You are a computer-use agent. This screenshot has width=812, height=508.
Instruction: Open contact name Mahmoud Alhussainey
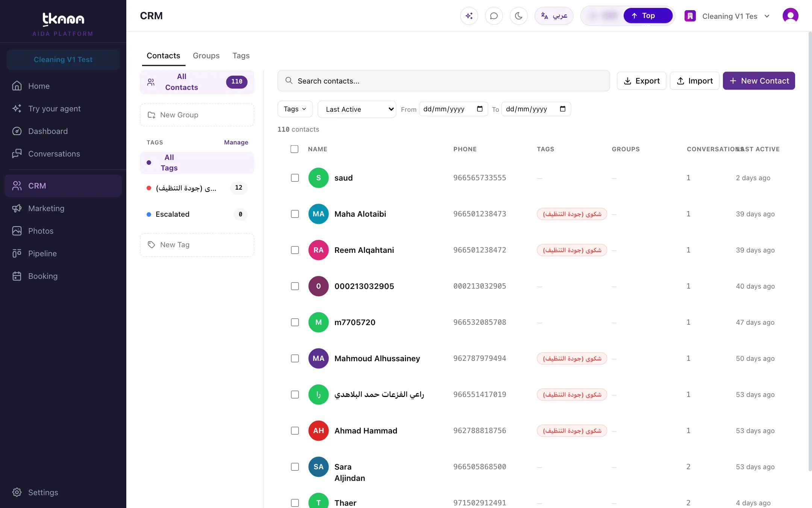click(377, 359)
